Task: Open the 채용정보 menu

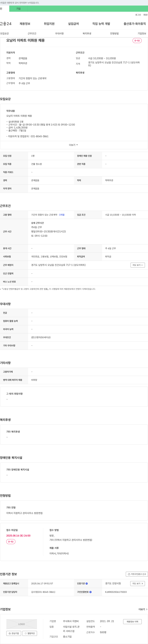Action: point(25,24)
